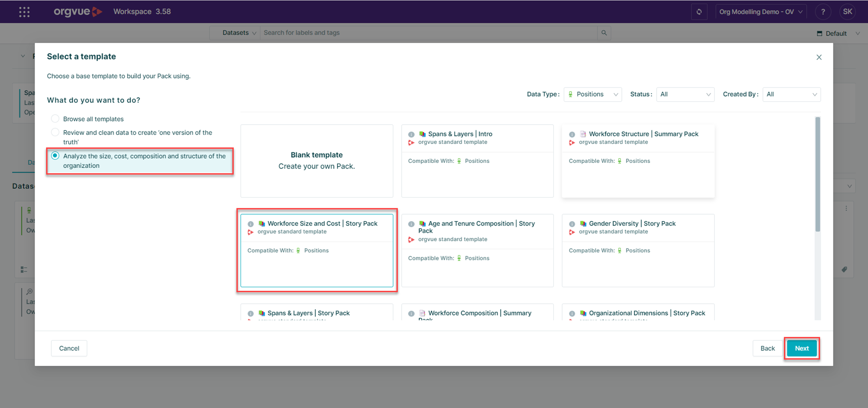Open the background dropdown at right edge

[x=849, y=186]
